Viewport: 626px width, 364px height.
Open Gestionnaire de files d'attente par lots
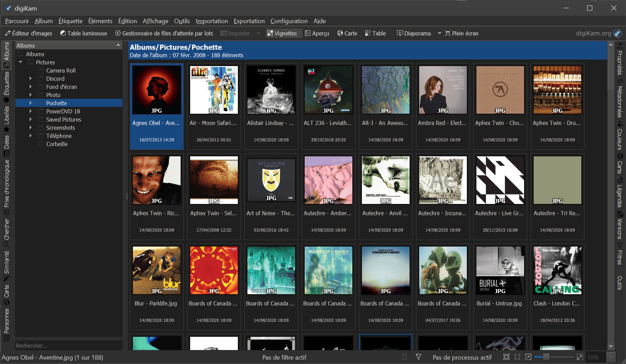pos(164,33)
